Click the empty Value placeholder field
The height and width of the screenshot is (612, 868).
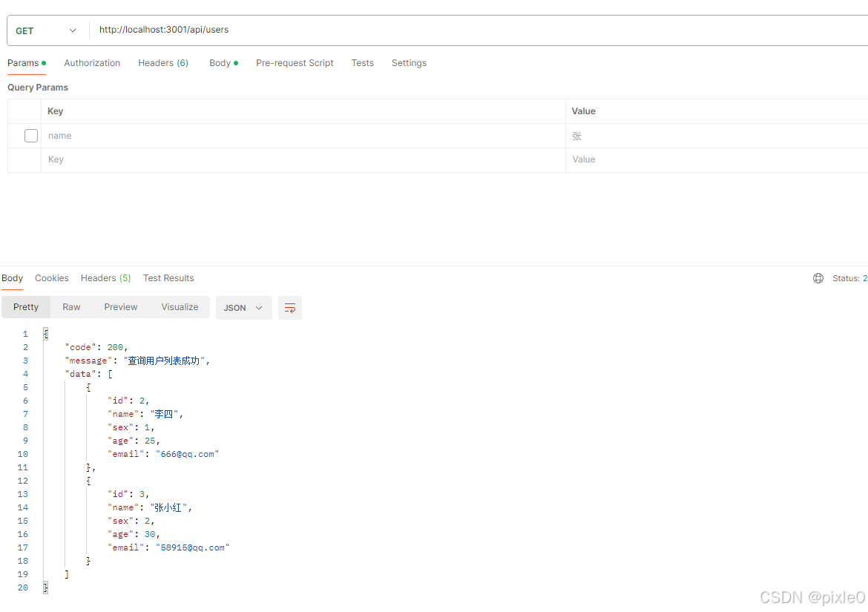pyautogui.click(x=717, y=159)
